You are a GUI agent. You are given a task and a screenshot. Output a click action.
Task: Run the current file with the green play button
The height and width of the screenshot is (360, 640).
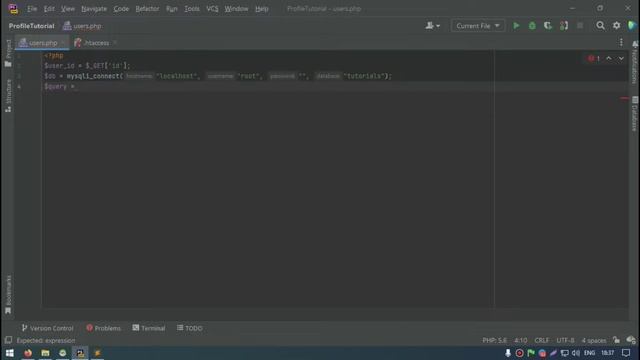click(516, 26)
